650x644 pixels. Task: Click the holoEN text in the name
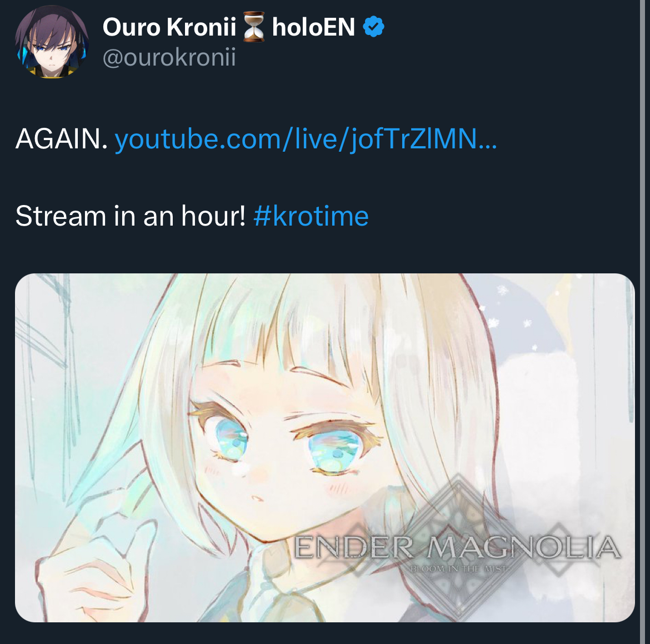click(313, 27)
